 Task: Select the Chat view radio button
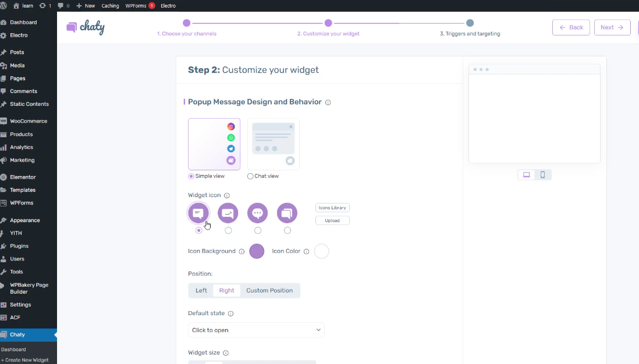point(251,176)
